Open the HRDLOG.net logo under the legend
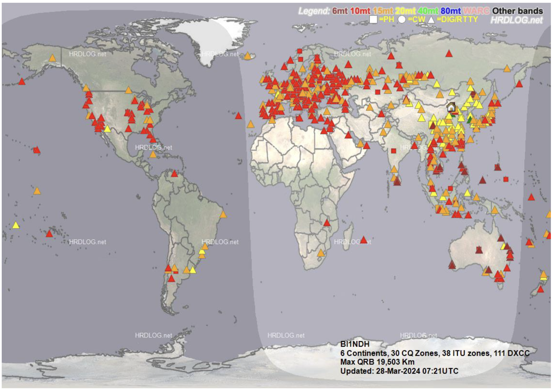Viewport: 554px width, 392px height. (x=517, y=20)
